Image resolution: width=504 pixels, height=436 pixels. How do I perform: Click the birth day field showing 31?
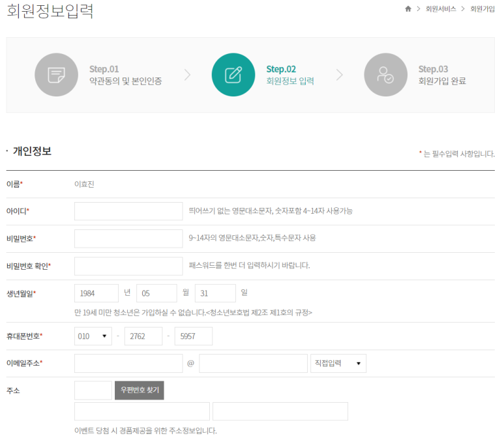(x=215, y=293)
